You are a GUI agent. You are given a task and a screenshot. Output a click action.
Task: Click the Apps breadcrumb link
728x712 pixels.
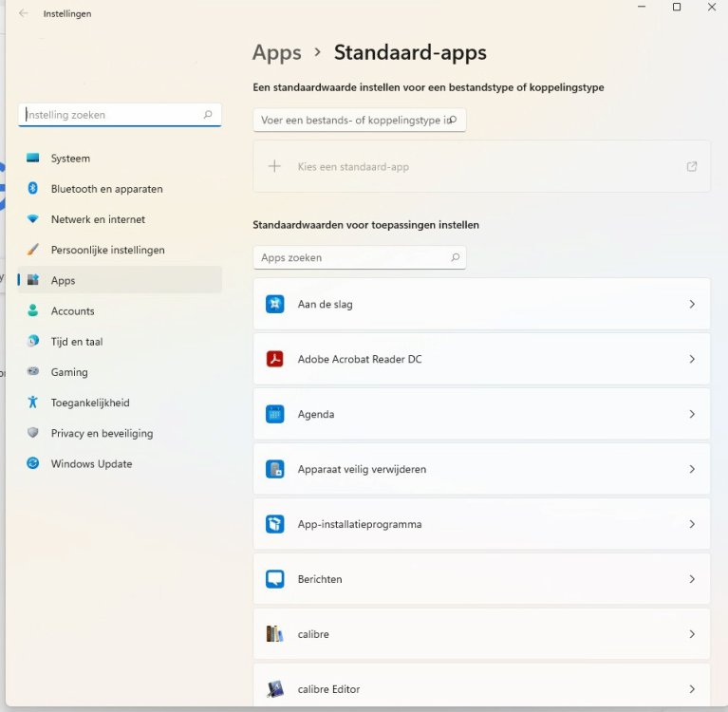click(x=277, y=53)
